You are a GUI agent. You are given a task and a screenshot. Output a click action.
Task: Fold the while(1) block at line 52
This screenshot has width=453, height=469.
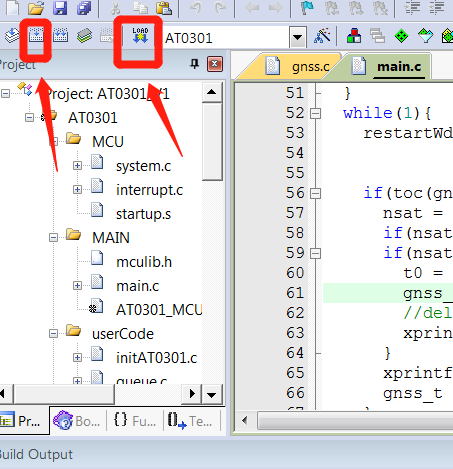(315, 113)
